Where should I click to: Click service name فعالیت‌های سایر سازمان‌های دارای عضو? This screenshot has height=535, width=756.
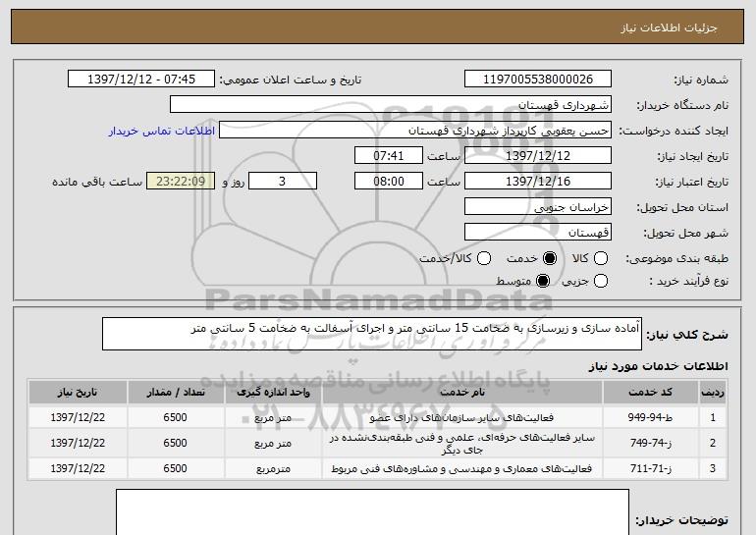coord(461,417)
